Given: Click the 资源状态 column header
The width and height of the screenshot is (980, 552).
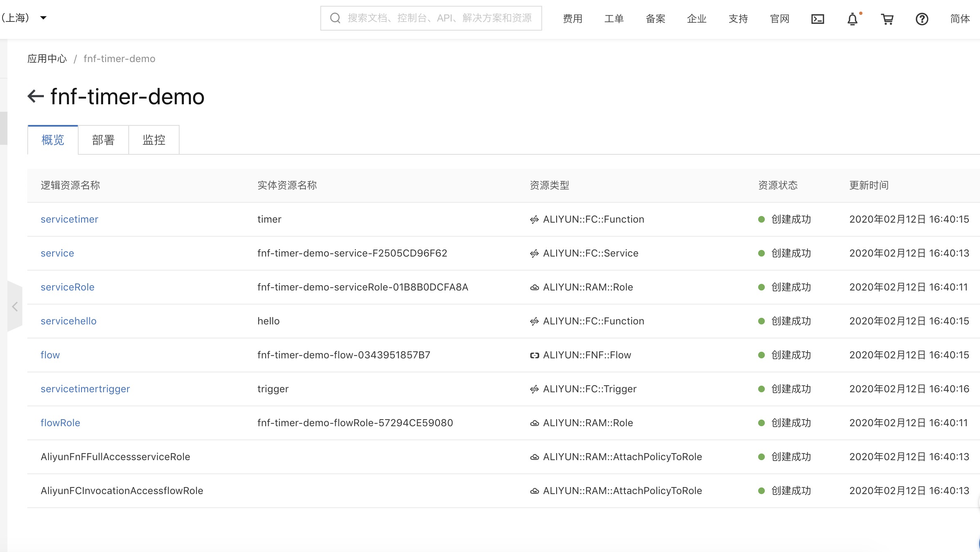Looking at the screenshot, I should click(778, 185).
